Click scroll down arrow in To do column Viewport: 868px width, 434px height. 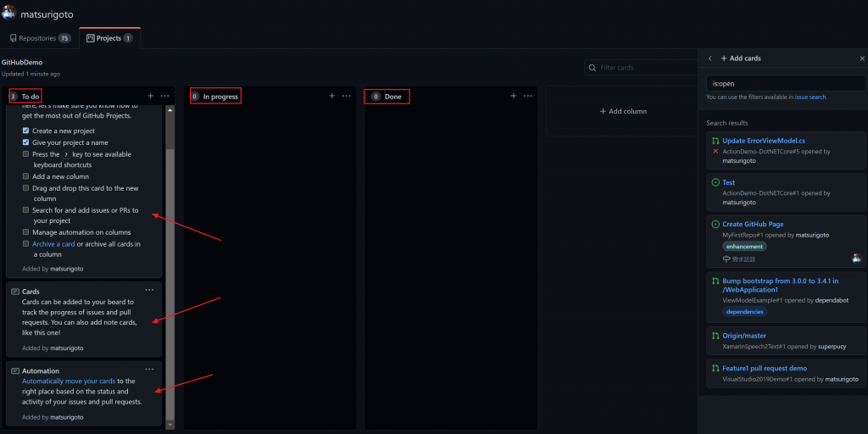170,425
